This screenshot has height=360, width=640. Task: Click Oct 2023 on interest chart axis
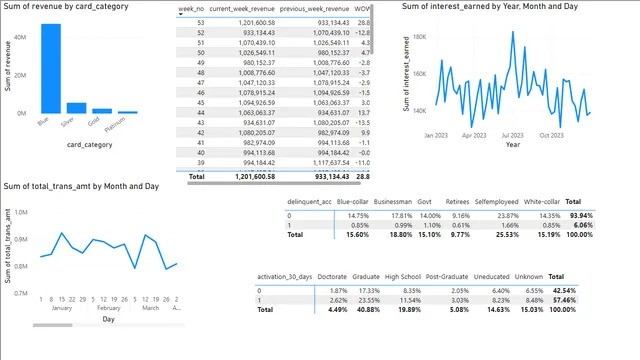point(551,136)
